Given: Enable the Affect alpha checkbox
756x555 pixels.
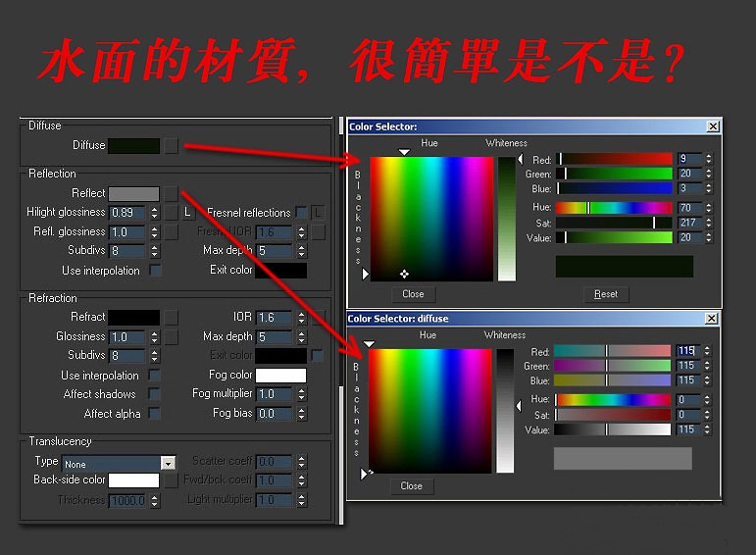Looking at the screenshot, I should pos(155,413).
